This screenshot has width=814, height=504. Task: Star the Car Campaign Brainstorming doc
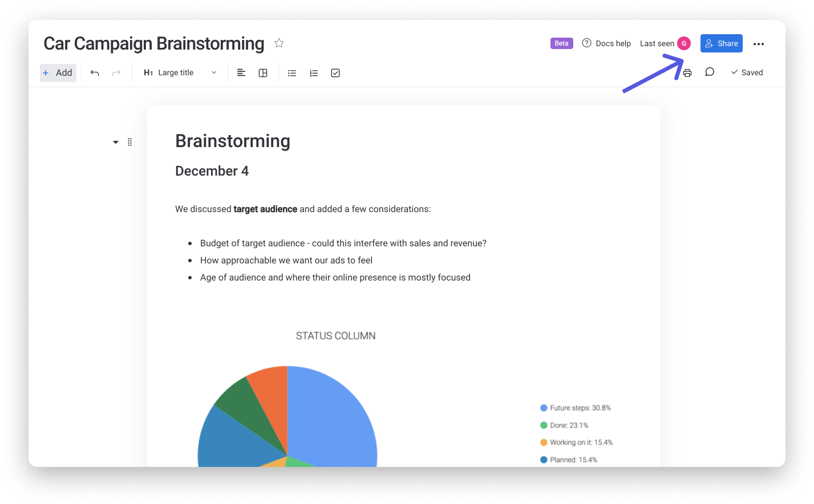click(x=279, y=43)
